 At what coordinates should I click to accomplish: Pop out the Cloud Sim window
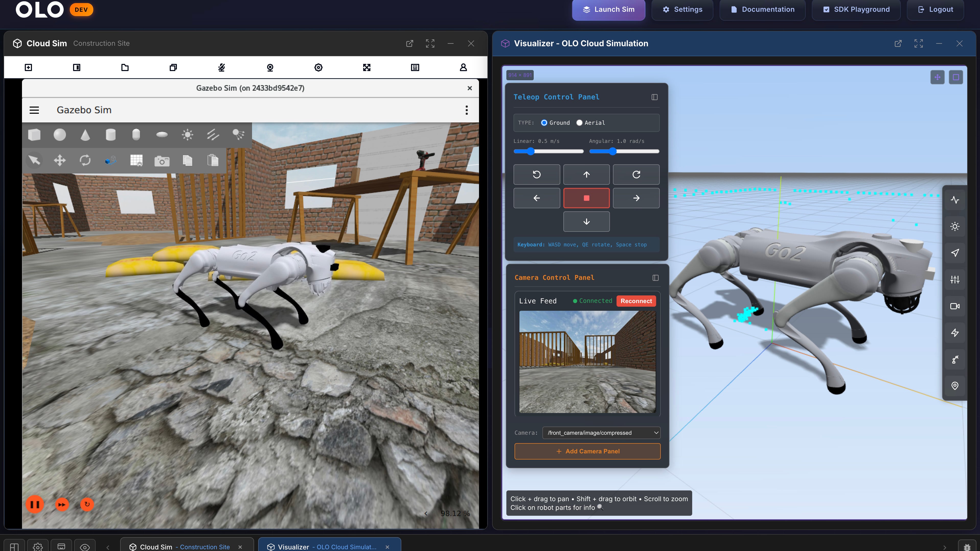point(409,43)
